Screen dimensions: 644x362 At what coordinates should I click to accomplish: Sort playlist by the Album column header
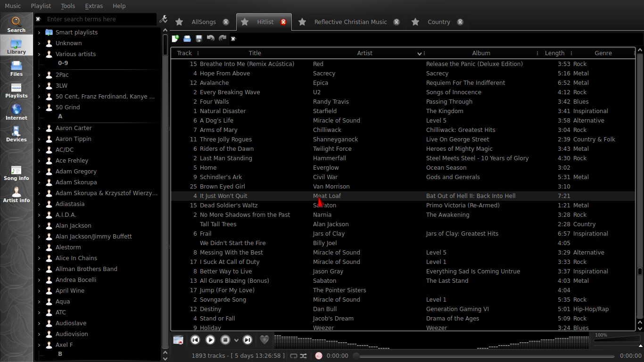481,53
